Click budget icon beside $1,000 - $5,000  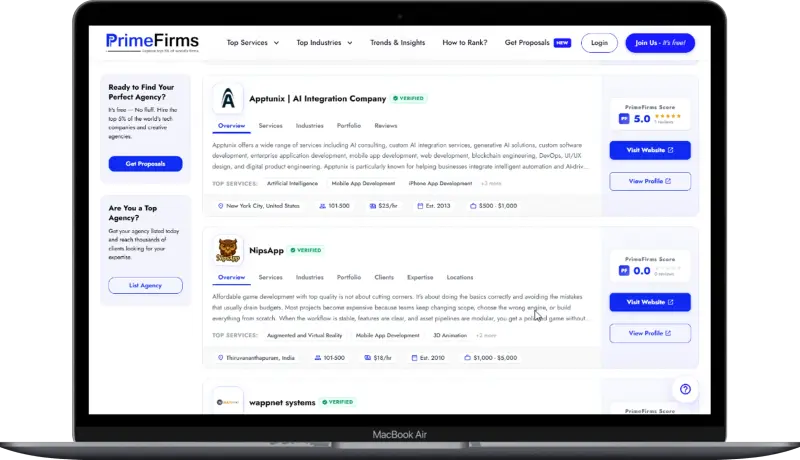click(467, 358)
